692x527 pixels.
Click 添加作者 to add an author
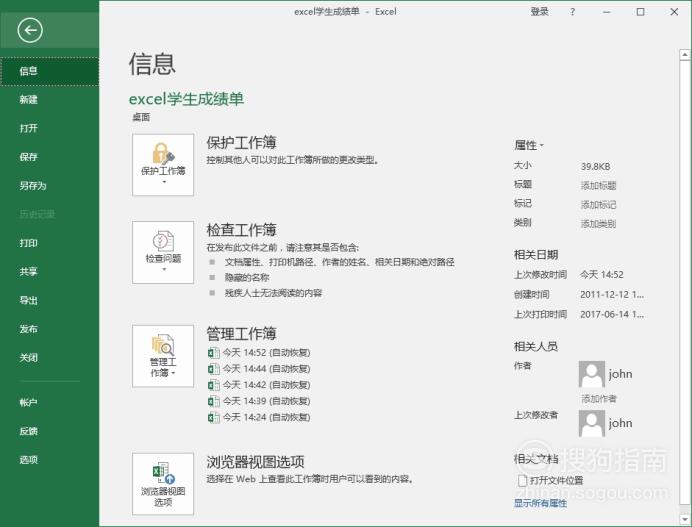click(599, 399)
